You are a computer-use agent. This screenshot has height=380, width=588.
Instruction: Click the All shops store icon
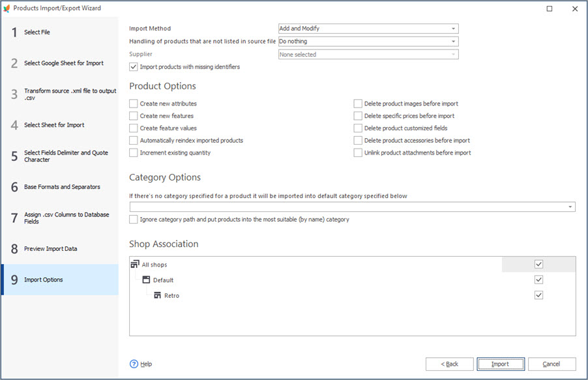pyautogui.click(x=135, y=264)
